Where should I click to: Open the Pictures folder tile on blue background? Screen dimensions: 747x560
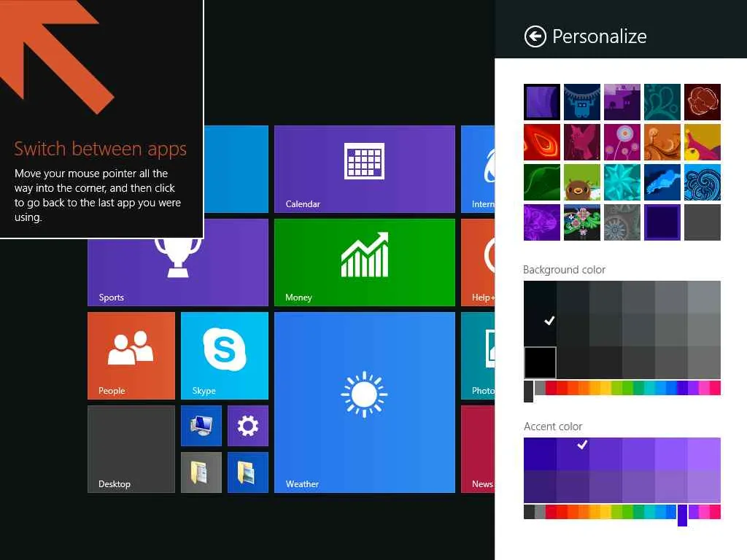tap(248, 472)
